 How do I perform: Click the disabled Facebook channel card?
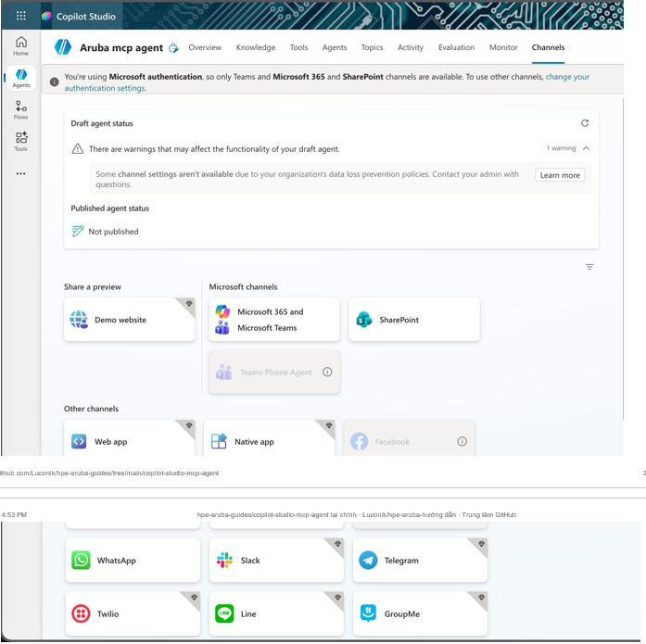point(409,438)
